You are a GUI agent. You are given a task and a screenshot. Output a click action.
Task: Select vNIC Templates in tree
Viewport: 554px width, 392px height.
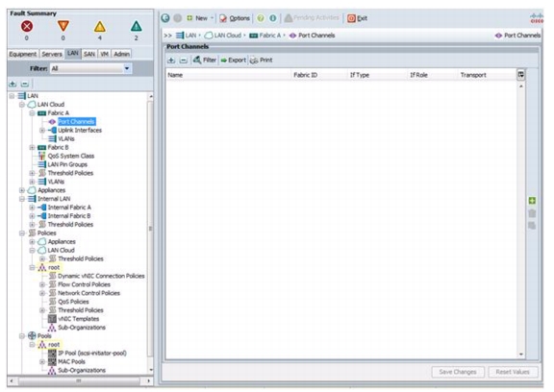pyautogui.click(x=79, y=319)
